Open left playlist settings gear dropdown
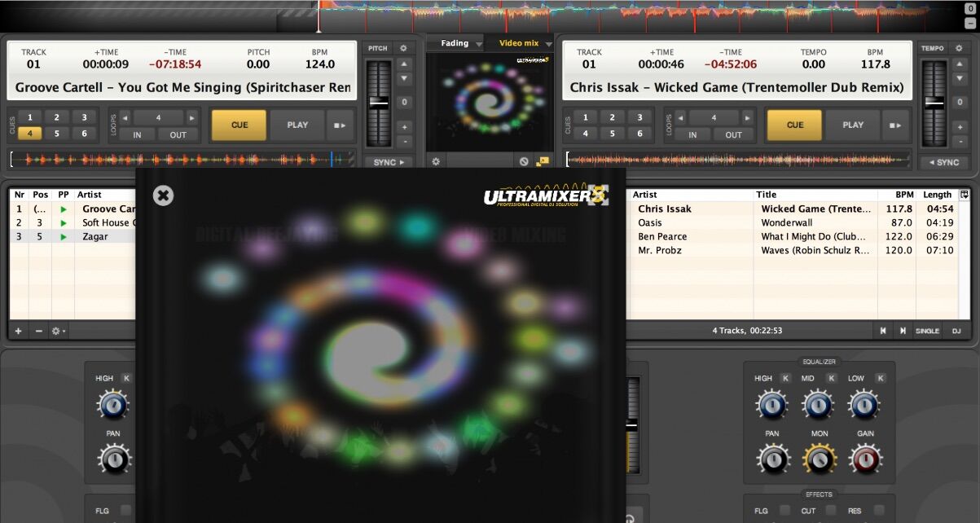Image resolution: width=980 pixels, height=523 pixels. point(59,331)
